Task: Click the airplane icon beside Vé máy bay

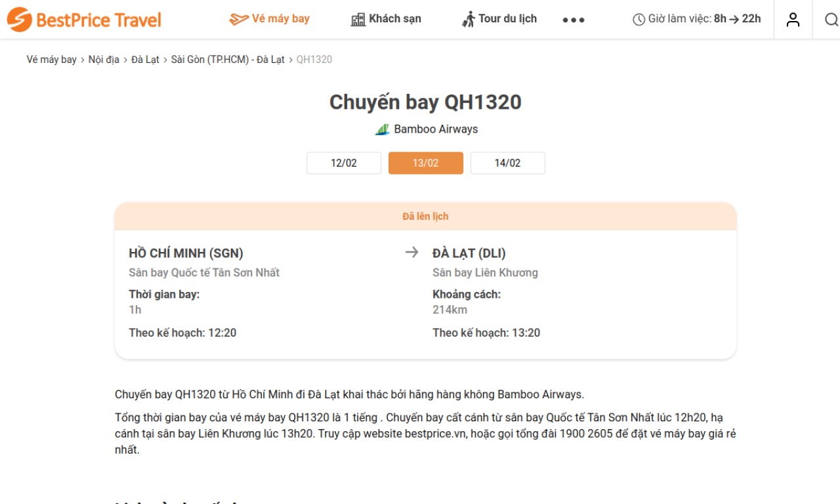Action: coord(238,20)
